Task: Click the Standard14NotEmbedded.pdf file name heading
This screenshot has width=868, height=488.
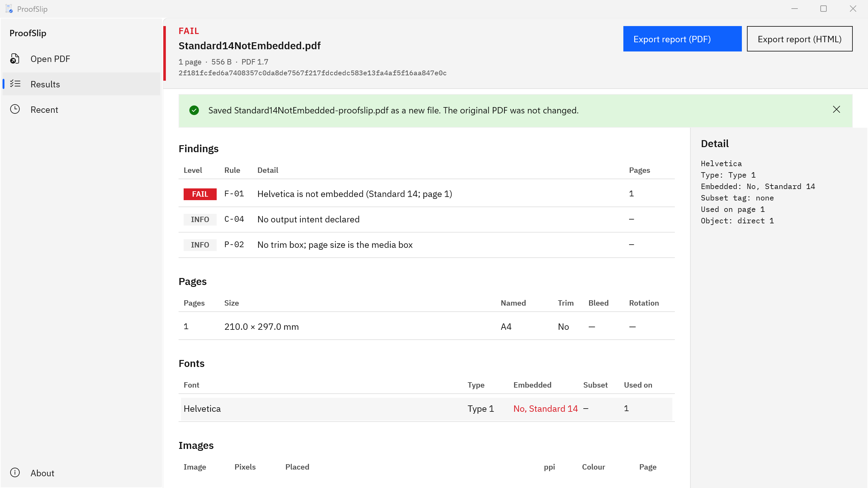Action: pyautogui.click(x=250, y=45)
